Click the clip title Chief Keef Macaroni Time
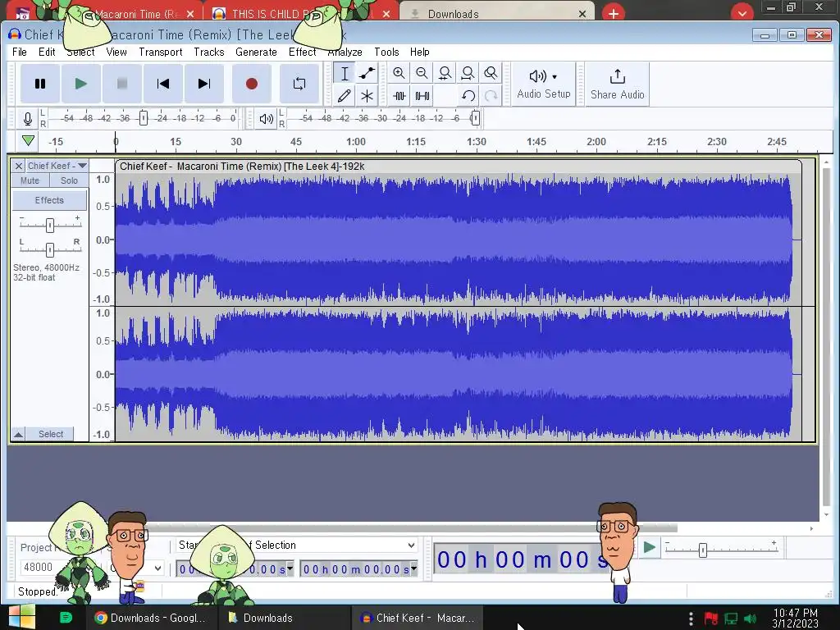 (x=242, y=167)
